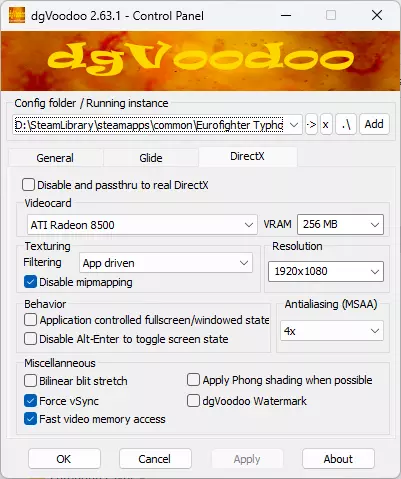Open the Videocard ATI Radeon 8500 dropdown
Viewport: 401px width, 479px height.
click(x=142, y=225)
